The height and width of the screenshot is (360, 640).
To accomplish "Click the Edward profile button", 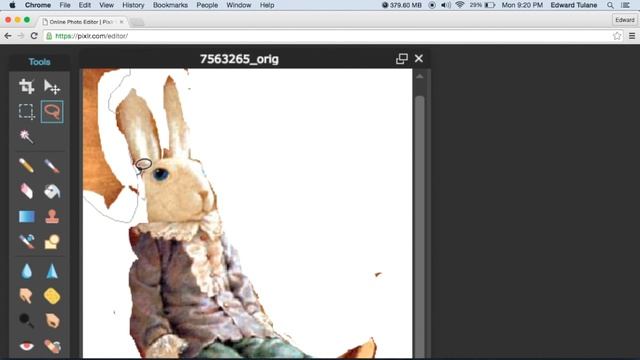I will click(x=624, y=20).
